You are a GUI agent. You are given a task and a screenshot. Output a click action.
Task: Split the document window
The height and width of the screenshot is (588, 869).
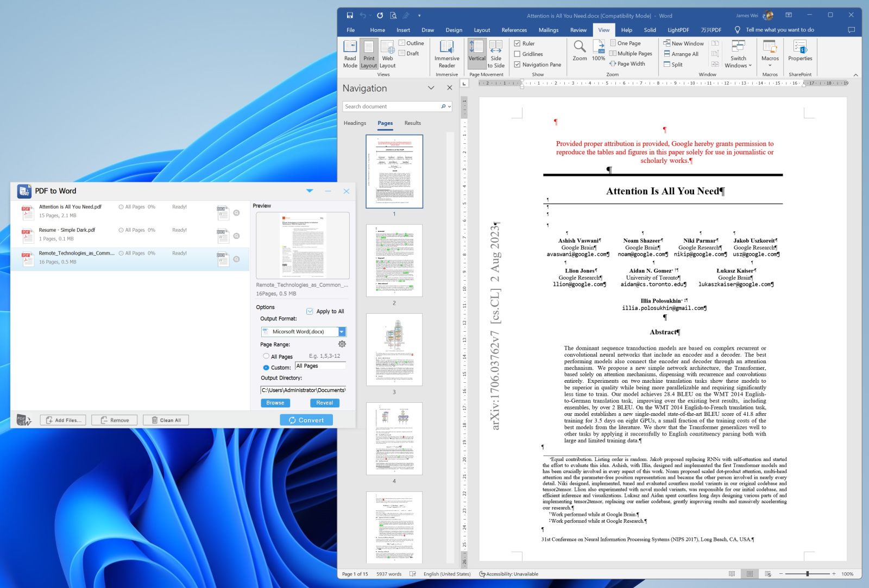coord(673,64)
